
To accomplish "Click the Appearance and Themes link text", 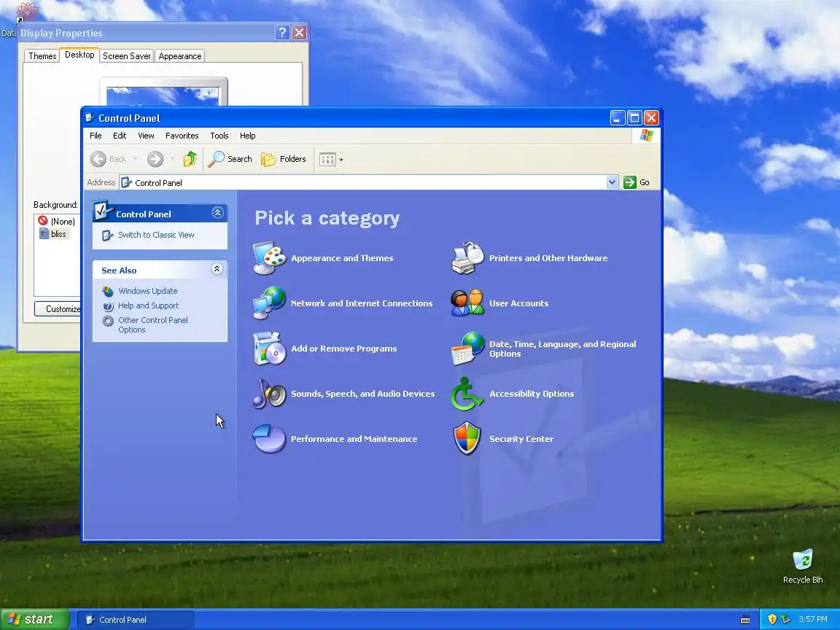I will point(342,258).
